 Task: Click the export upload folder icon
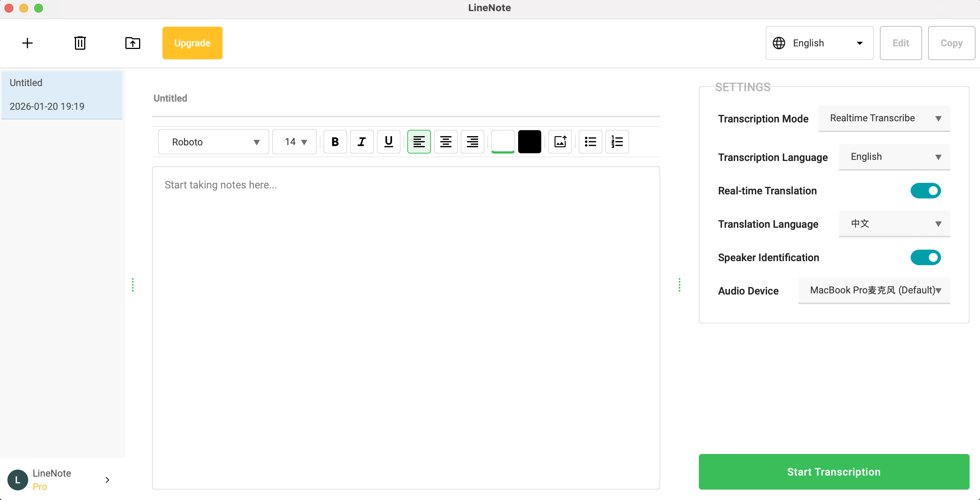tap(132, 43)
